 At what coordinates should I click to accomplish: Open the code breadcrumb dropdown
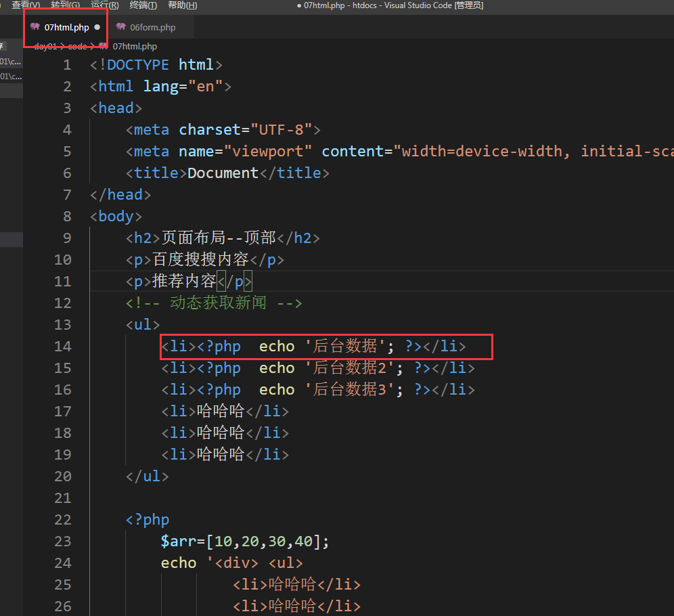coord(76,46)
